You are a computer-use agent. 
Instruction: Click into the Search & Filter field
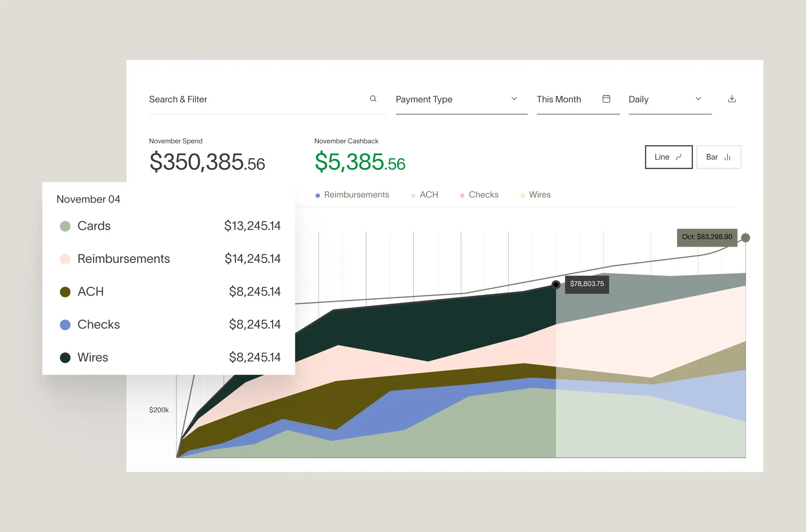point(254,99)
